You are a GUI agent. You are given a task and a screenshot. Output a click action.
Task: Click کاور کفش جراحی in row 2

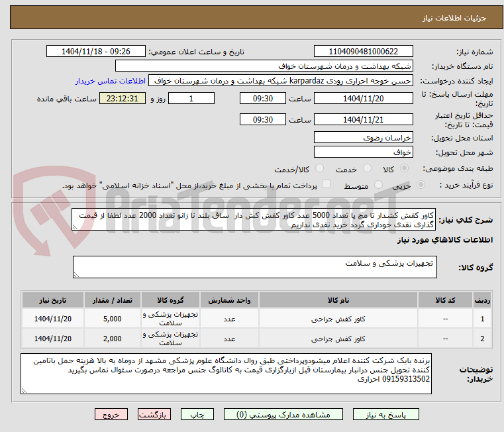pyautogui.click(x=338, y=339)
